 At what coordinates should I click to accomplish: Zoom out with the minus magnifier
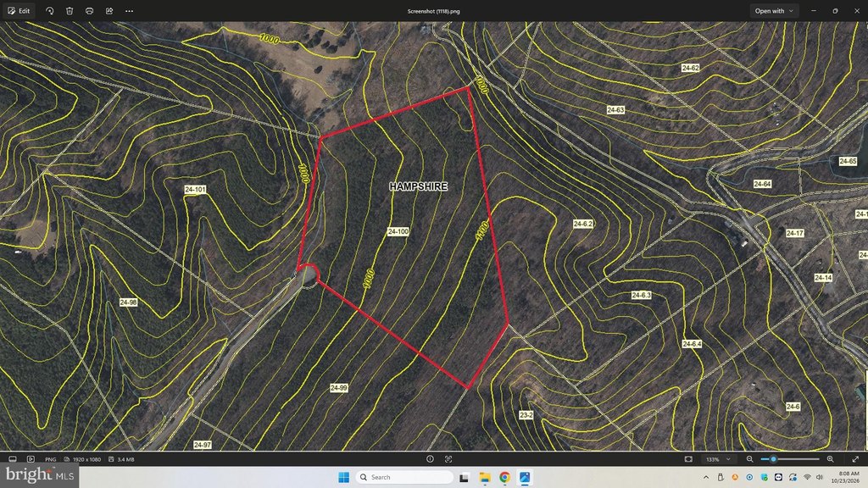click(749, 459)
